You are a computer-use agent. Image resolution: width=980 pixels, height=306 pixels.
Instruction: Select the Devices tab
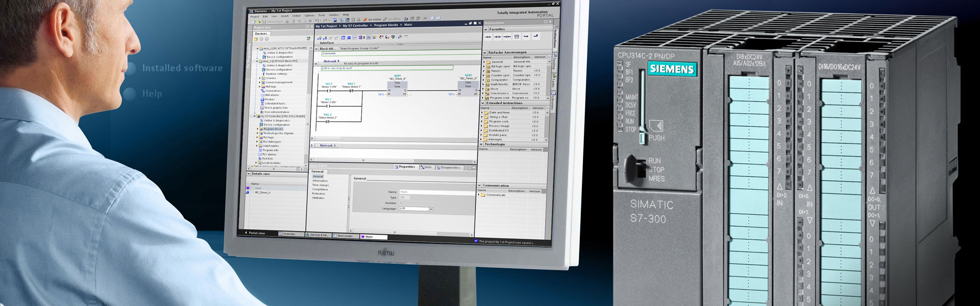click(261, 34)
